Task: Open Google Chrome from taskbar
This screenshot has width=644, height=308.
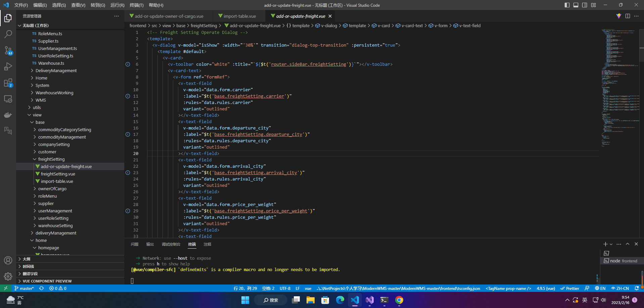Action: click(x=399, y=300)
